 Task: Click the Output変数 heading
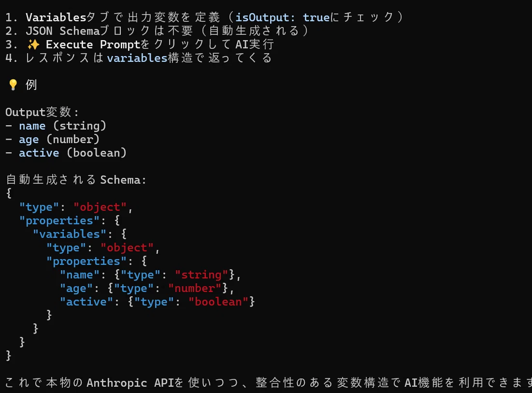pos(42,112)
